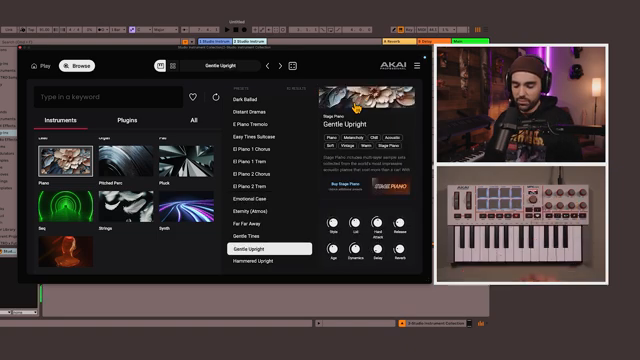
Task: Click the Type in a keyword field
Action: 108,97
